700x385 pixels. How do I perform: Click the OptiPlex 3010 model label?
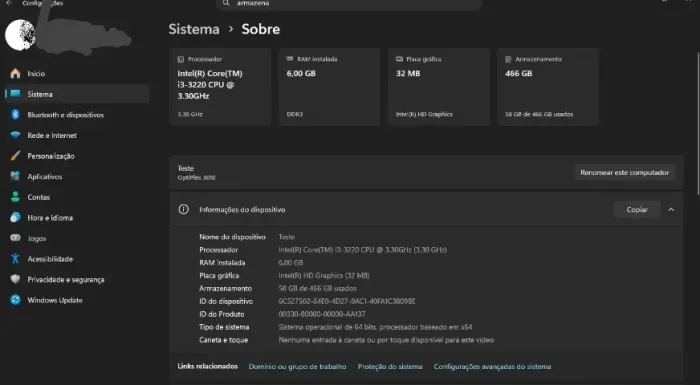click(x=196, y=178)
